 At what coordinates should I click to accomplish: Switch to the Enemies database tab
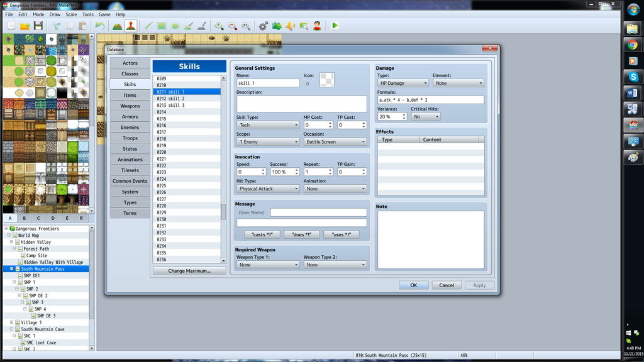pyautogui.click(x=130, y=128)
